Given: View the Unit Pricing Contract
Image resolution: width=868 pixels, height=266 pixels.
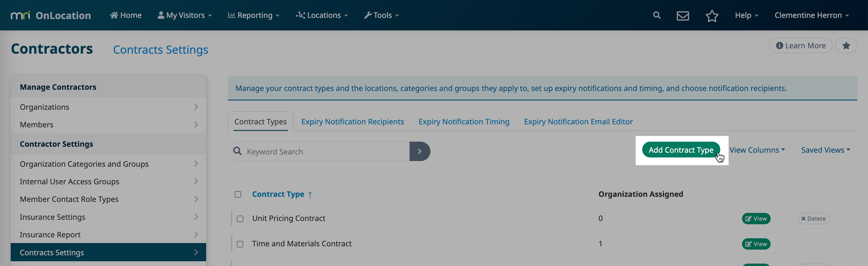Looking at the screenshot, I should click(756, 219).
